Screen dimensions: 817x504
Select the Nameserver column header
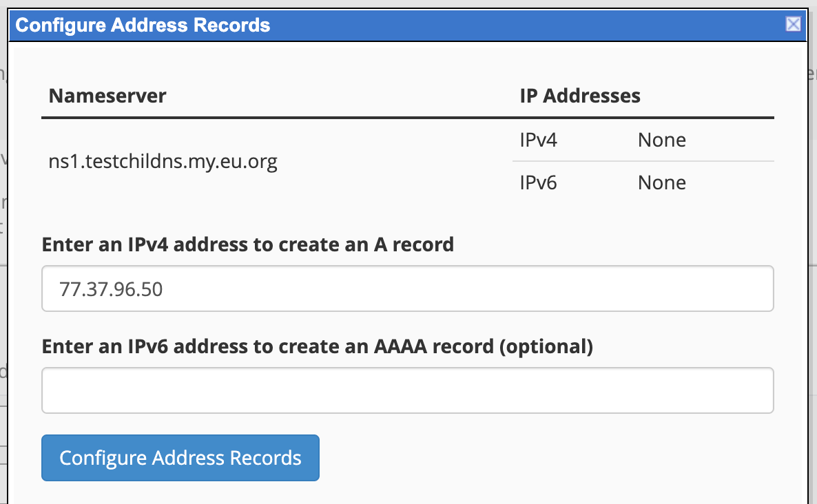107,96
